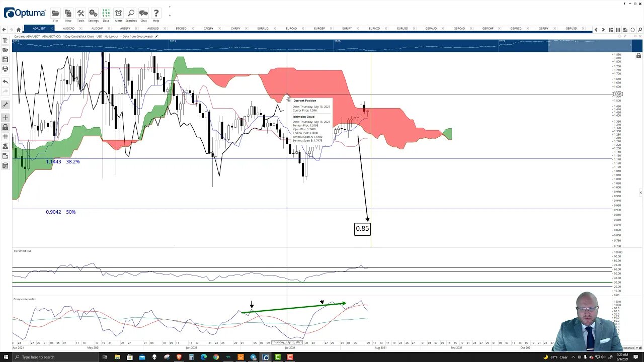Open Task View in the taskbar
The width and height of the screenshot is (644, 362).
point(105,357)
